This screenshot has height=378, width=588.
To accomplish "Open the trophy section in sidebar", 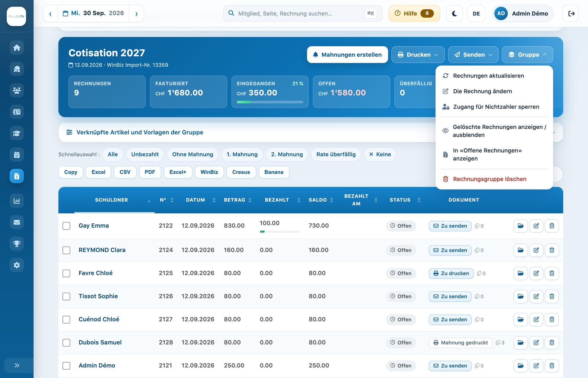I will pyautogui.click(x=17, y=244).
